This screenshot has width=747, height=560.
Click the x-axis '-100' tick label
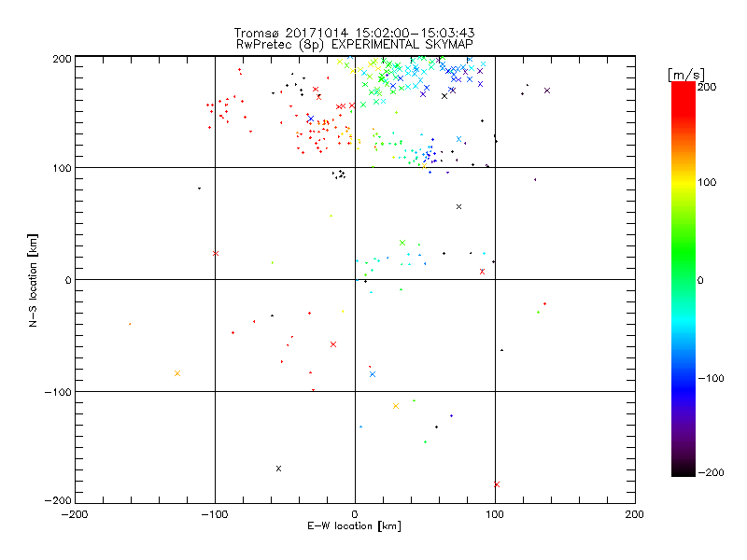[x=215, y=514]
